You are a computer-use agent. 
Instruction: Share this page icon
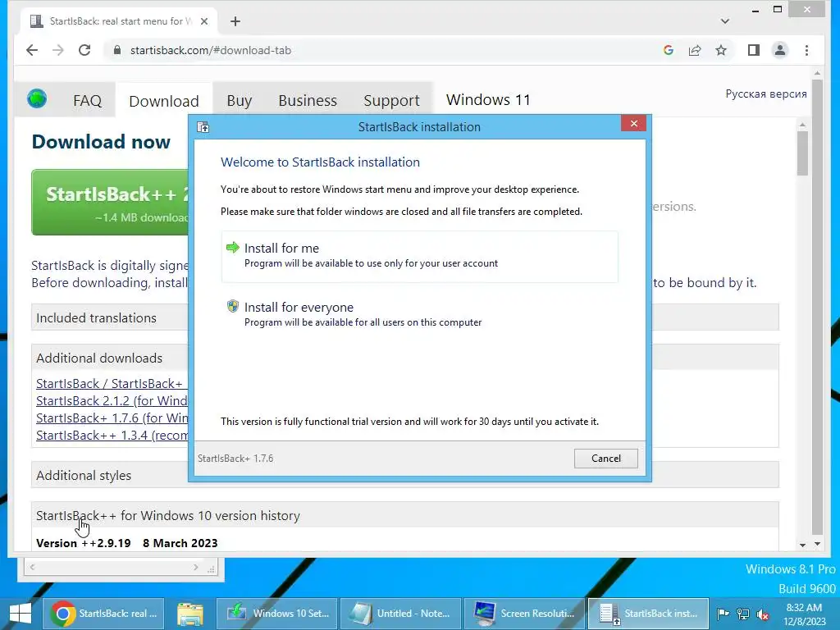point(695,50)
